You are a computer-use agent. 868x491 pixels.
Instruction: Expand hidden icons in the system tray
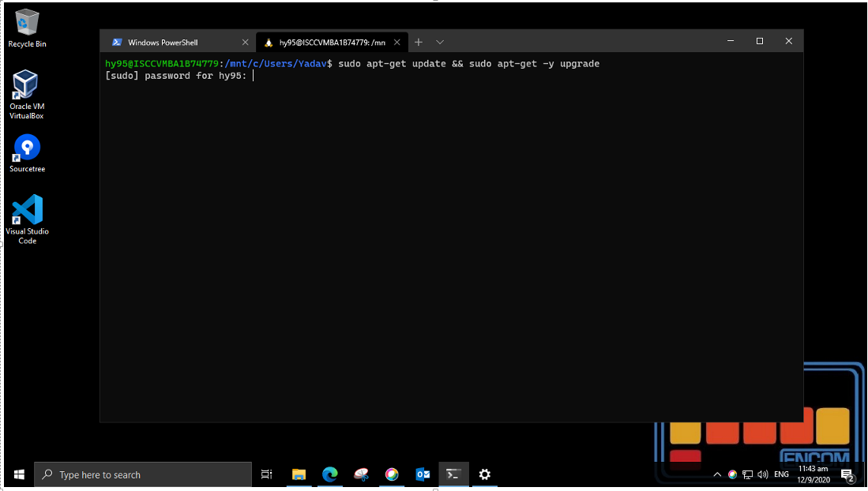coord(717,474)
